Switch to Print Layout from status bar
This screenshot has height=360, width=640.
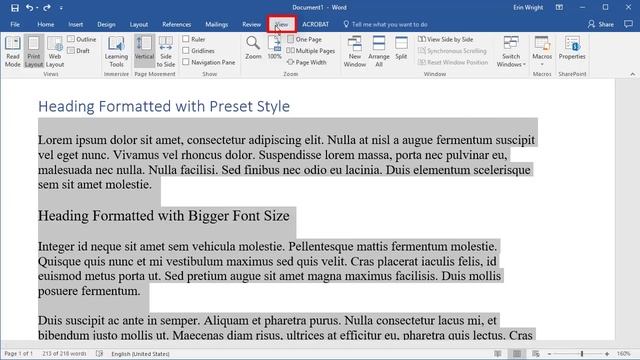pyautogui.click(x=517, y=353)
